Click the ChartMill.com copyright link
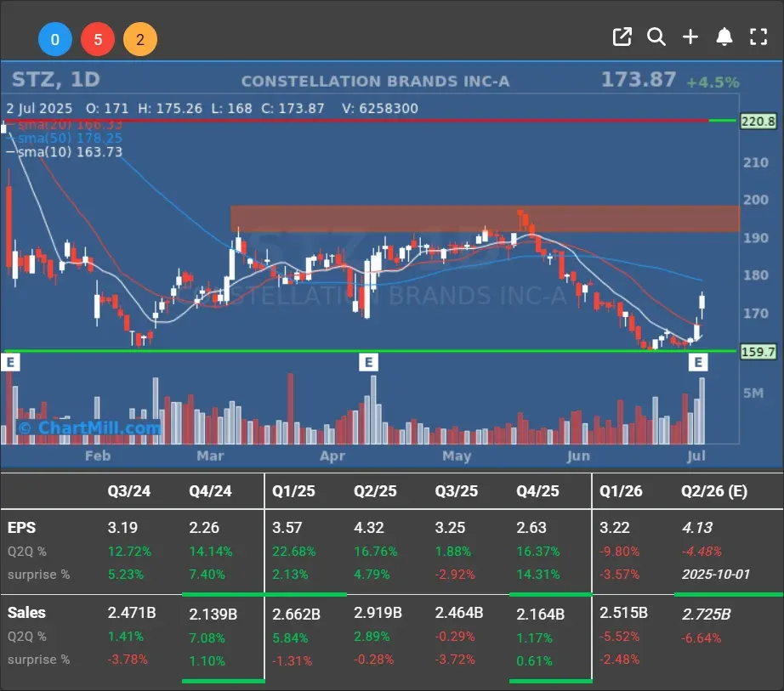This screenshot has width=784, height=691. 90,428
